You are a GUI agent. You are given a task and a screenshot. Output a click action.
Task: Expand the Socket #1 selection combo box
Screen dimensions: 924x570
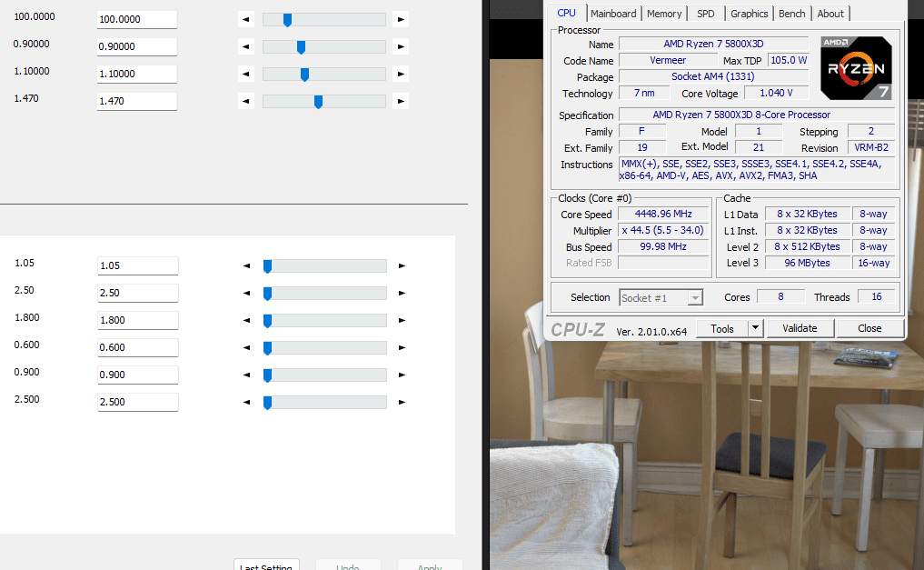click(x=695, y=298)
